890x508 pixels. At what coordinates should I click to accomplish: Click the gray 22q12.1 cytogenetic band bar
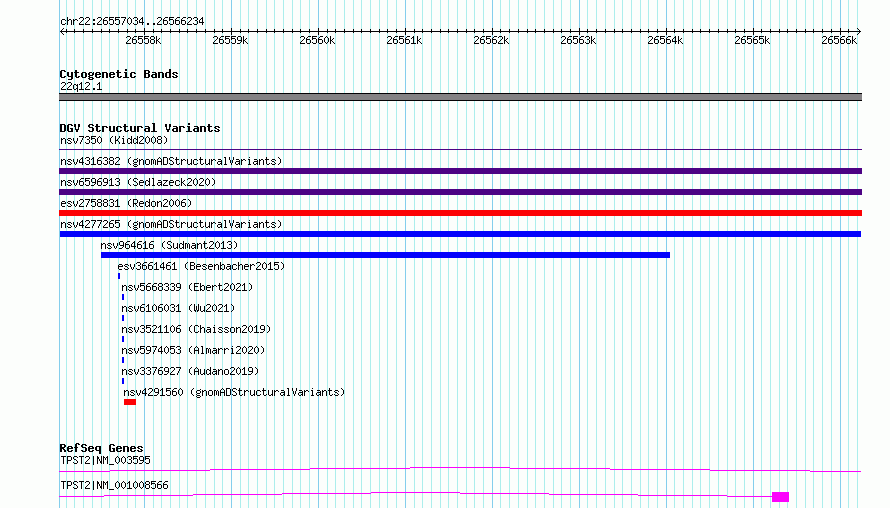pos(460,97)
